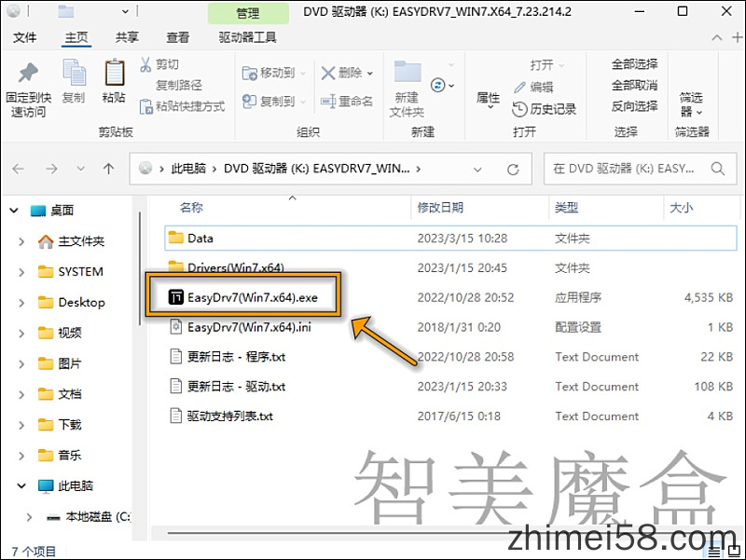Click the Manage contextual tab
Image resolution: width=746 pixels, height=560 pixels.
click(248, 12)
